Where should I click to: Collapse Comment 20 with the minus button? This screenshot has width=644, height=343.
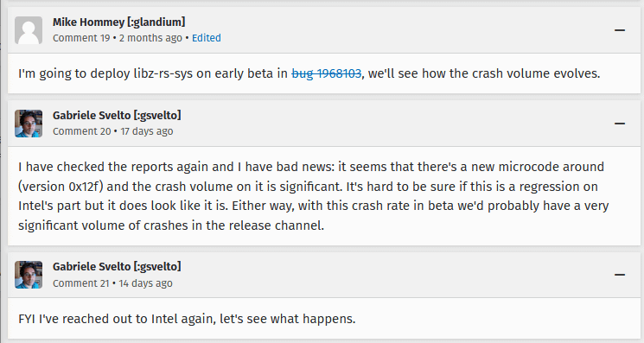coord(619,123)
